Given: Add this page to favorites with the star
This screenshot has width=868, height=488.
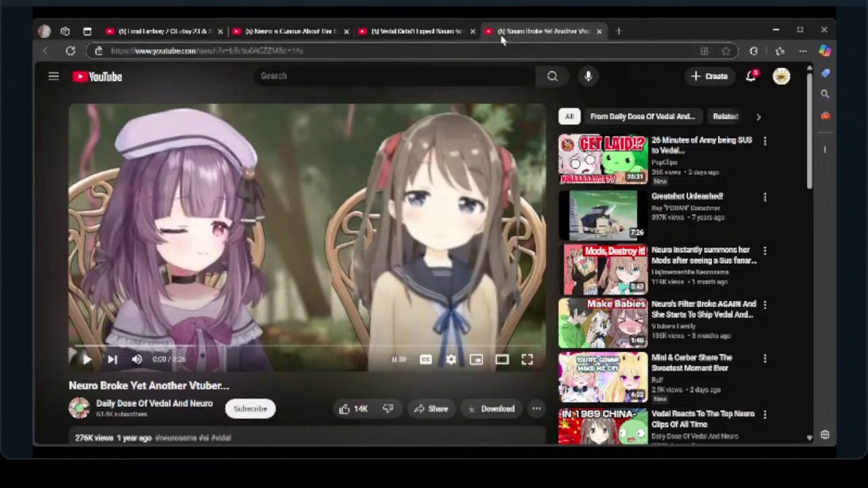Looking at the screenshot, I should pyautogui.click(x=726, y=51).
